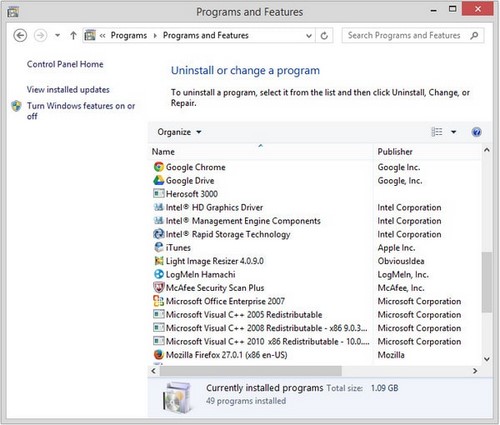Viewport: 500px width, 425px height.
Task: Click the Forward navigation arrow
Action: [40, 35]
